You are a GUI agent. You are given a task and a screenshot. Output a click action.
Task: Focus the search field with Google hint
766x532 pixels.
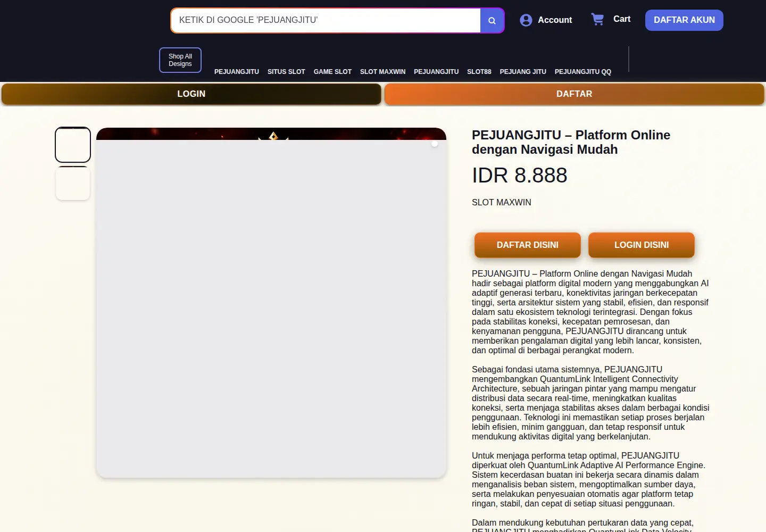326,20
